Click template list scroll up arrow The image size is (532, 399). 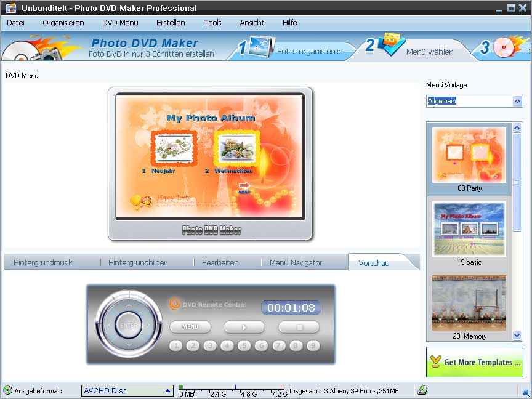517,128
